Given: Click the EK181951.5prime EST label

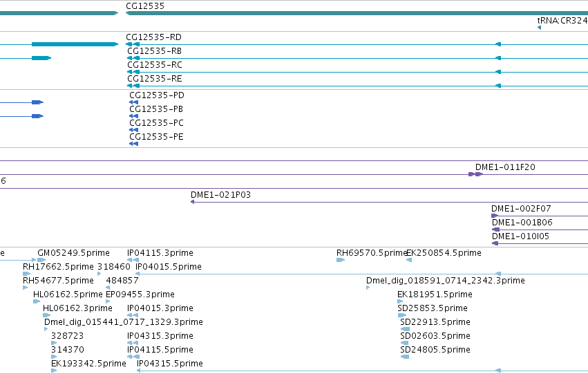Looking at the screenshot, I should click(x=435, y=295).
